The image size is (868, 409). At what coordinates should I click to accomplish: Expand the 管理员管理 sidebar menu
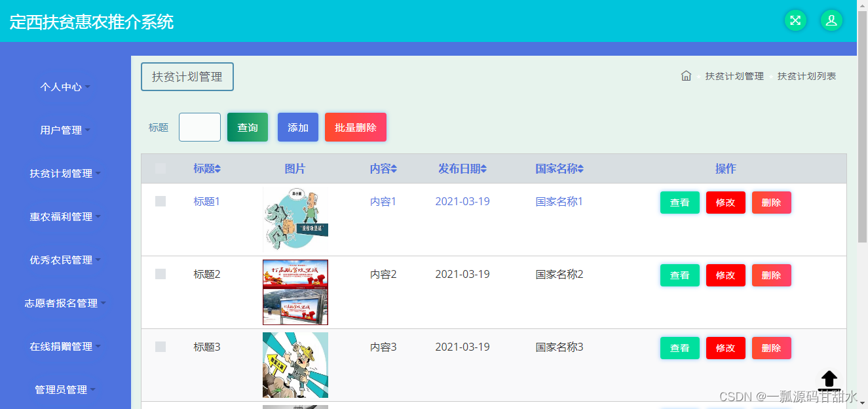click(65, 389)
